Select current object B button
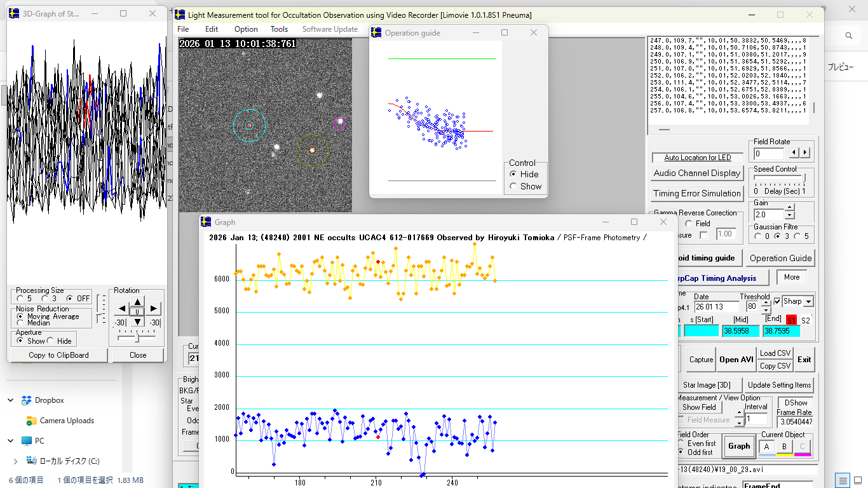Screen dimensions: 868x488 (785, 447)
